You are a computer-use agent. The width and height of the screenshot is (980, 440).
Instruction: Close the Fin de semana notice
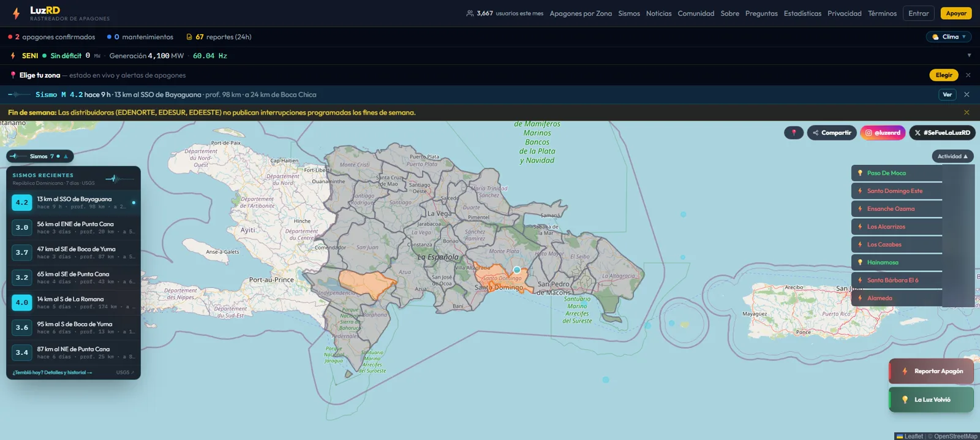[x=967, y=112]
